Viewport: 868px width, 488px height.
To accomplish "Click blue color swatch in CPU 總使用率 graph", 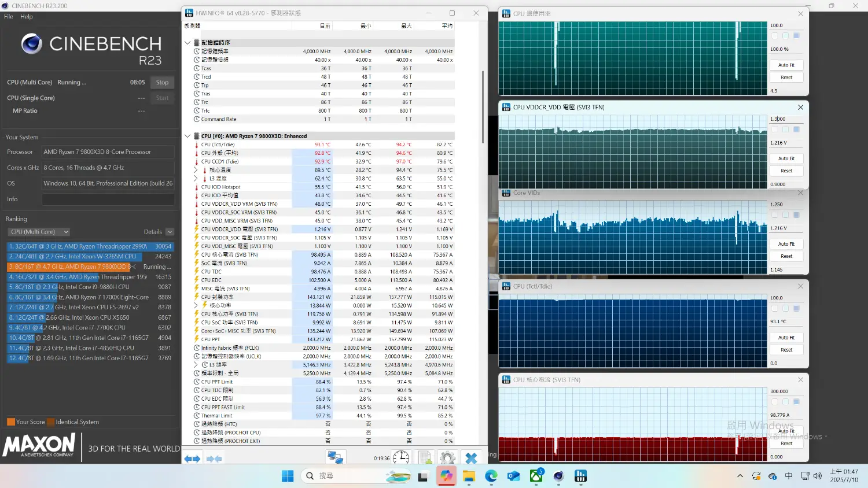I will [796, 36].
